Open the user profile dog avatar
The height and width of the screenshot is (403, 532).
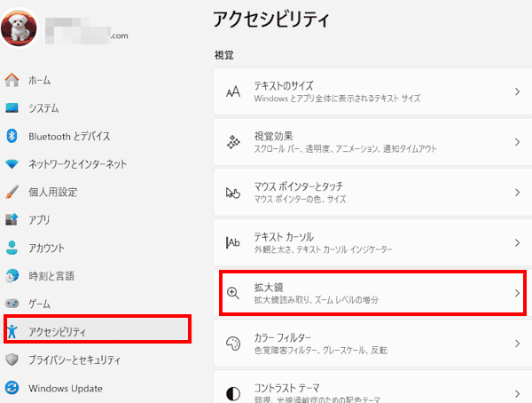coord(19,28)
